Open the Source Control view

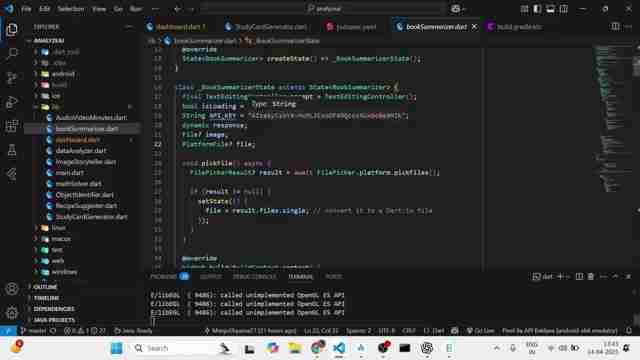point(11,78)
